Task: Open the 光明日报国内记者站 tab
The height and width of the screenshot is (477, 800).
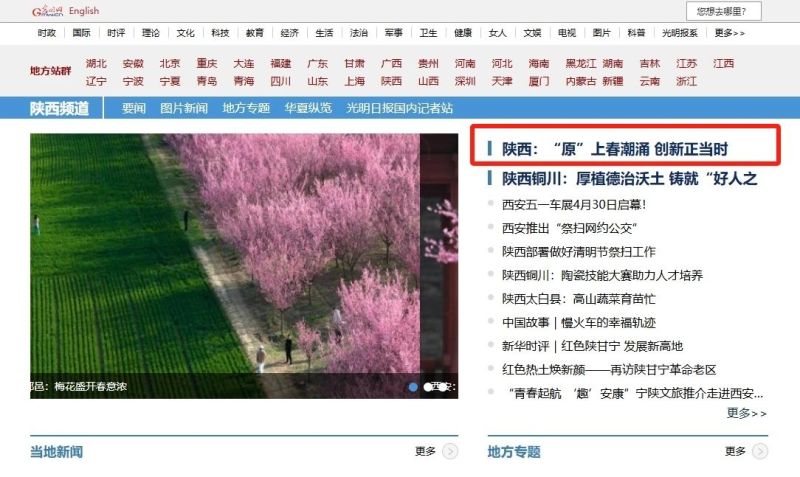Action: click(399, 108)
